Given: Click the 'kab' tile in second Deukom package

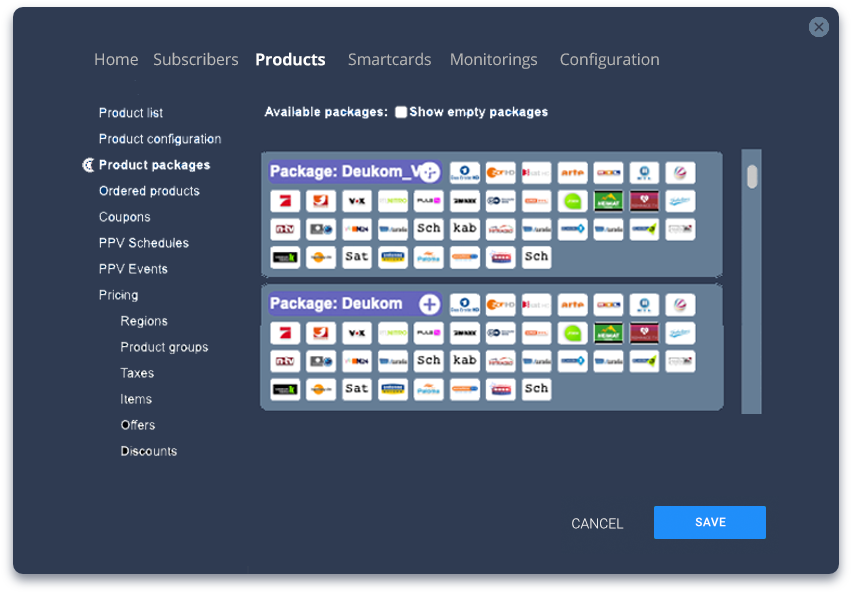Looking at the screenshot, I should pyautogui.click(x=465, y=361).
